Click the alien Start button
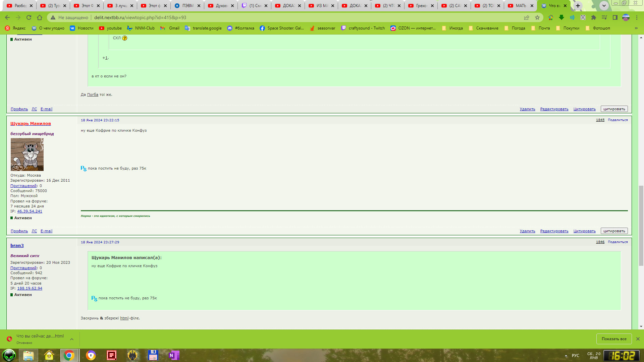The height and width of the screenshot is (362, 644). pos(9,355)
